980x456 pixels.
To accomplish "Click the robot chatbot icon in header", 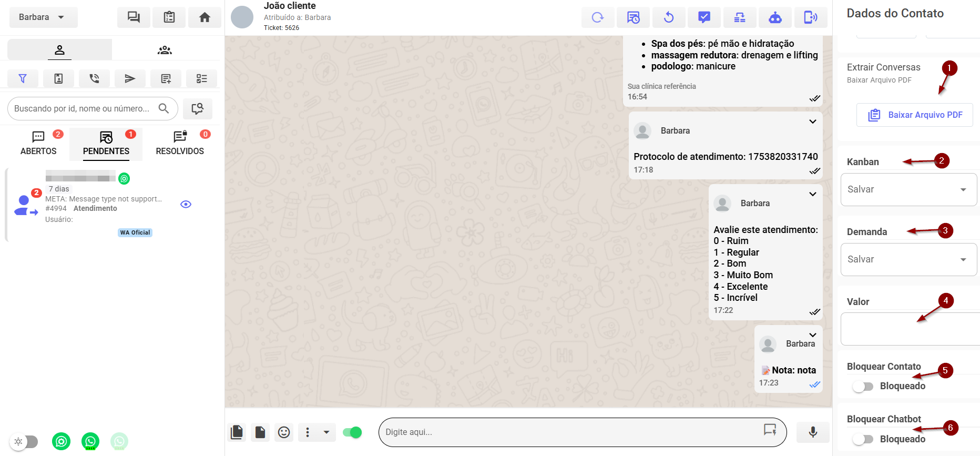I will [775, 17].
